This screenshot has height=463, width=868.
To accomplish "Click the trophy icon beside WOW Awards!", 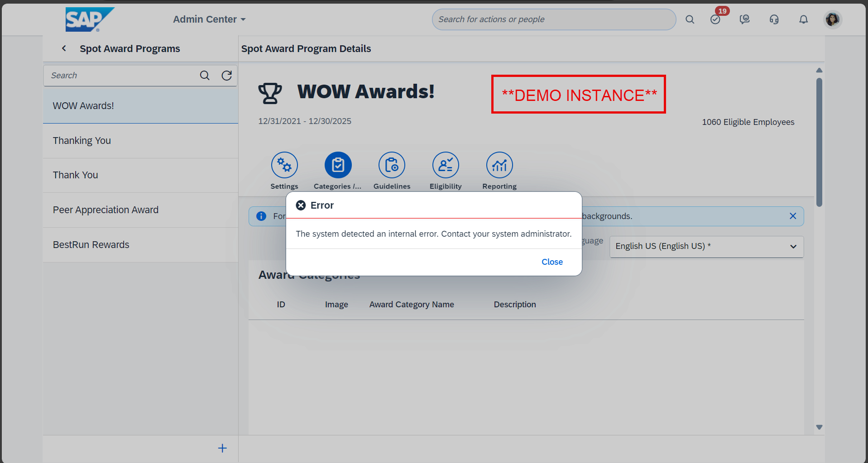I will (x=270, y=93).
